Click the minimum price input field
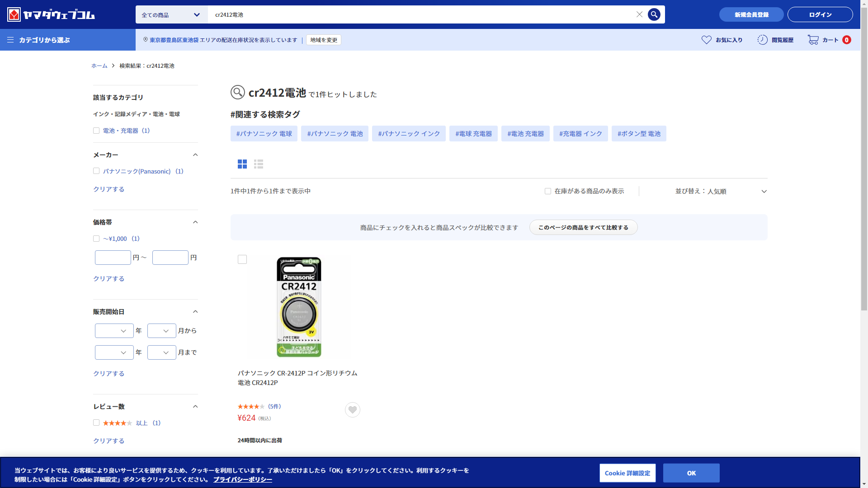Screen dimensions: 868x488 [113, 258]
